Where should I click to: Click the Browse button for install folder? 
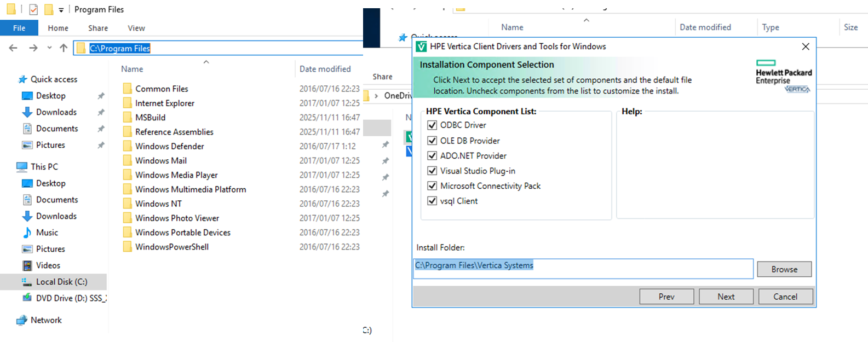click(784, 269)
